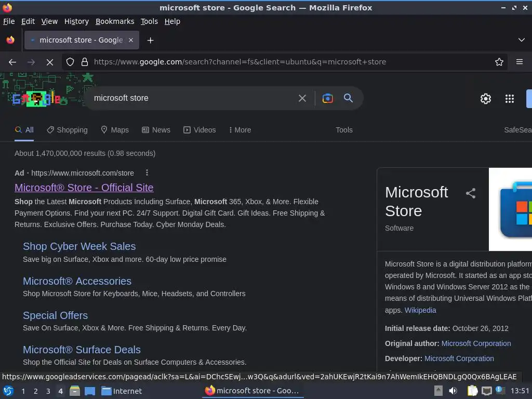List all tabs with the chevron dropdown
532x399 pixels.
coord(522,40)
